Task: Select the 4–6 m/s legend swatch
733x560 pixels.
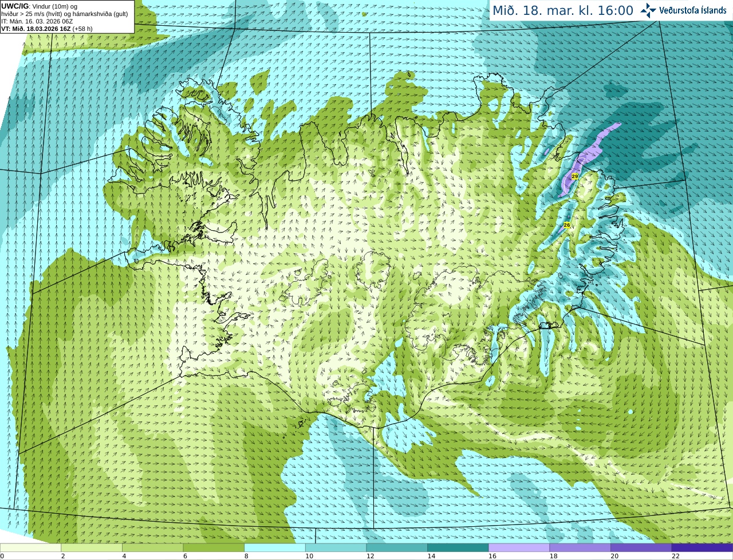Action: pyautogui.click(x=153, y=547)
